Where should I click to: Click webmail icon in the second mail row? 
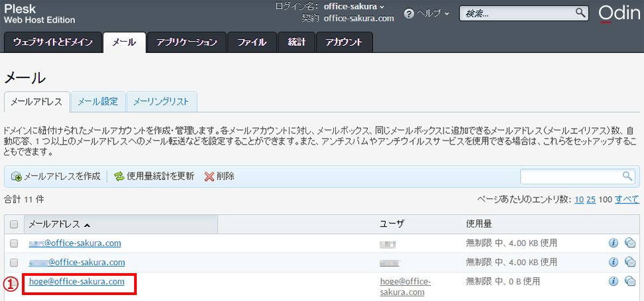point(630,262)
